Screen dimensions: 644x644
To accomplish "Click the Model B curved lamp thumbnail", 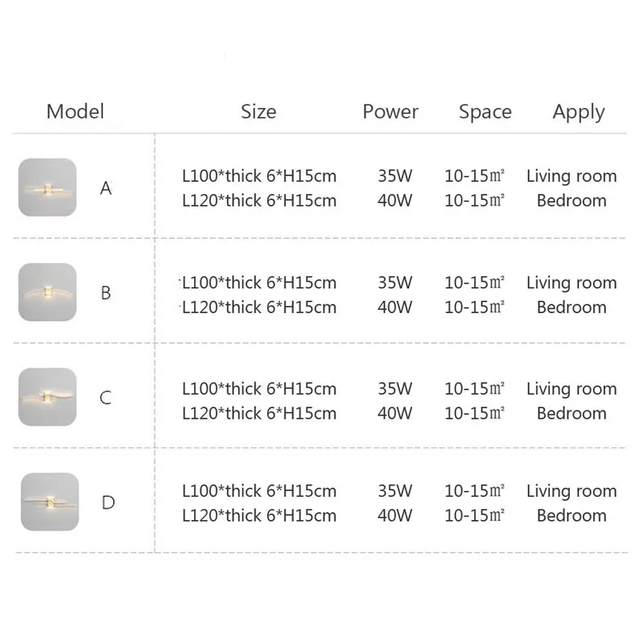I will (47, 292).
